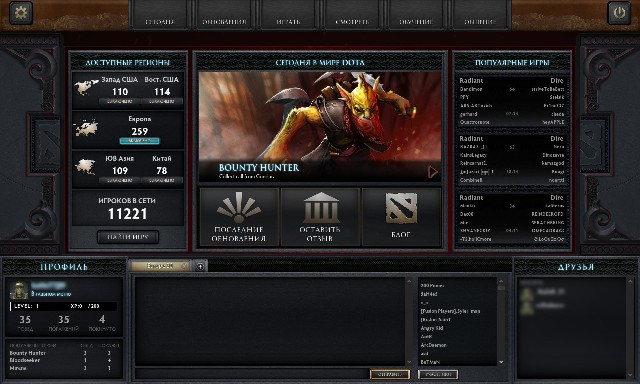Screen dimensions: 640x384
Task: Click the LEVEL: 1 profile bar
Action: tap(63, 306)
